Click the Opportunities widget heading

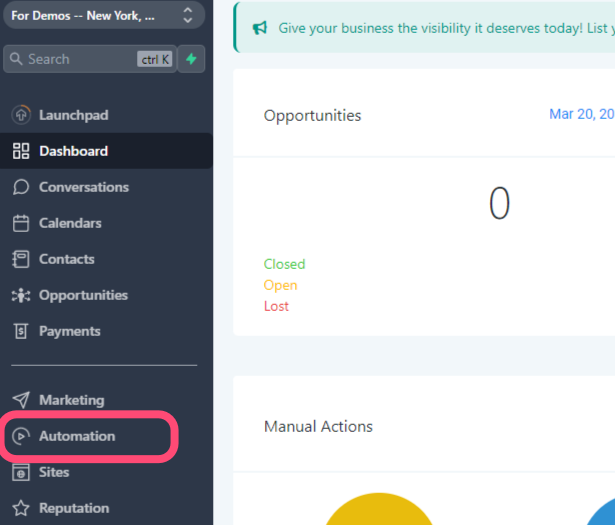tap(312, 116)
